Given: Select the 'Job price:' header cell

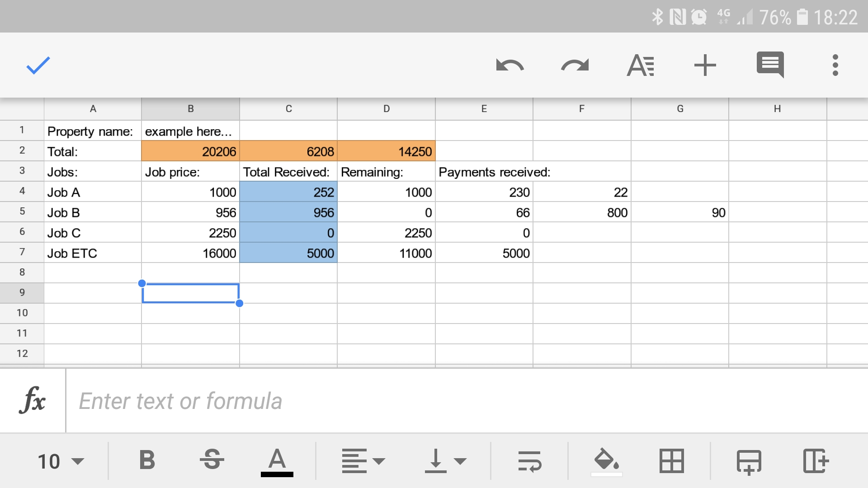Looking at the screenshot, I should point(190,171).
